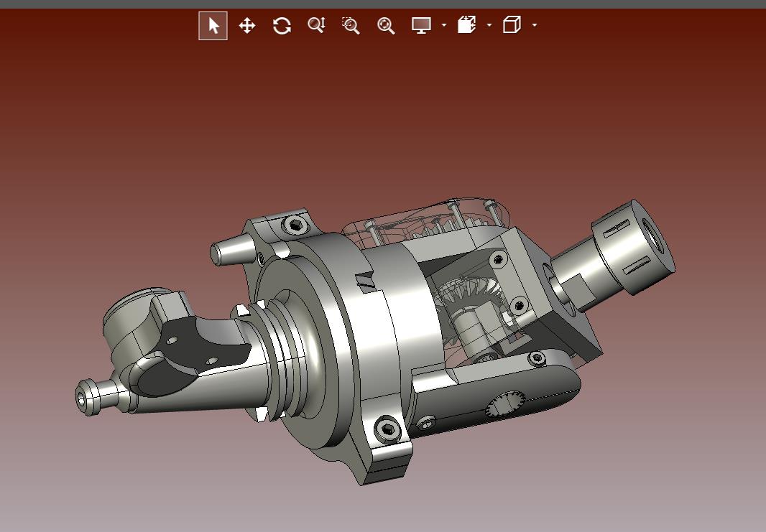Click the zoom to fit icon

386,25
